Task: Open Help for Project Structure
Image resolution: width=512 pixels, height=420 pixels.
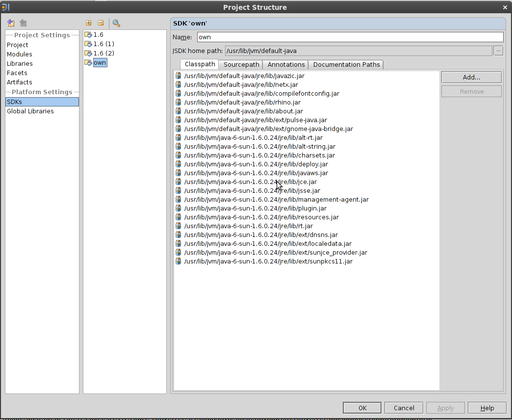Action: [x=486, y=408]
